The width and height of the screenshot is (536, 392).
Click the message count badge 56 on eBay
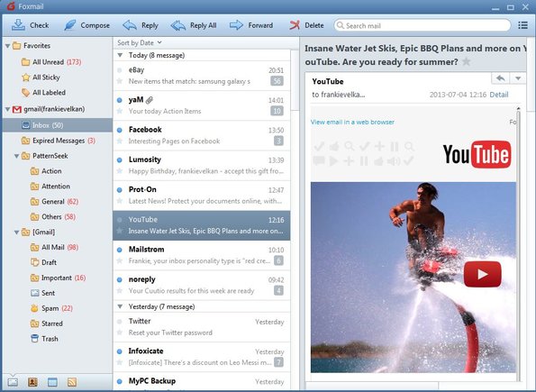click(x=277, y=81)
